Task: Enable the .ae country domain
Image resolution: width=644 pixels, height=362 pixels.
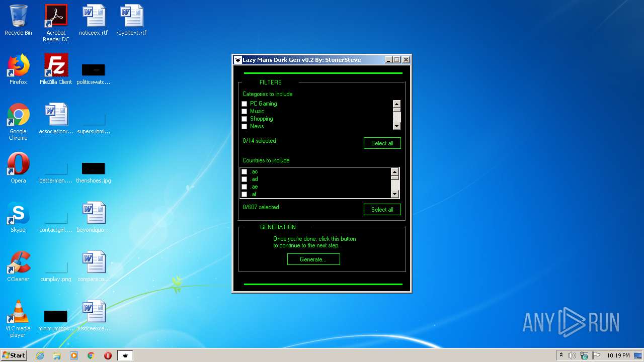Action: (245, 187)
